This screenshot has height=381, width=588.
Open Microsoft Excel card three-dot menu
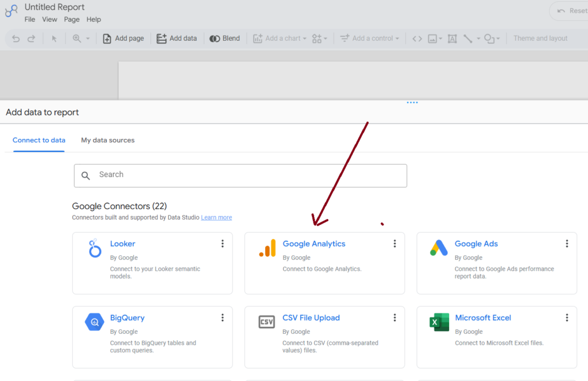(567, 318)
